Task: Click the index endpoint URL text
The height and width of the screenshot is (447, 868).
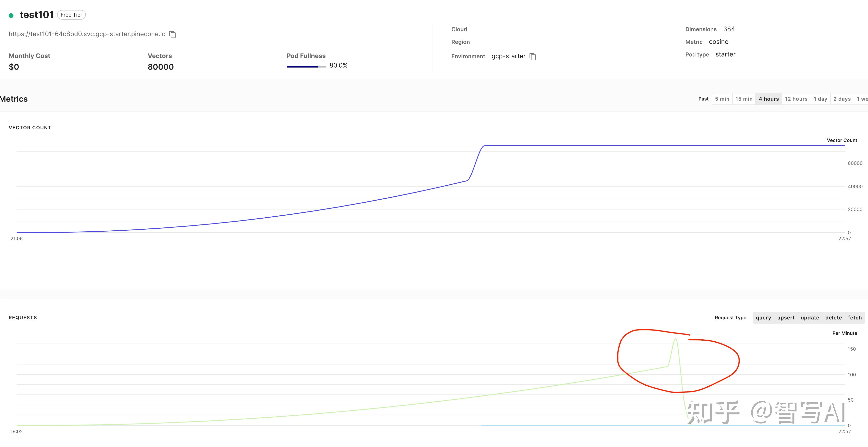Action: point(87,34)
